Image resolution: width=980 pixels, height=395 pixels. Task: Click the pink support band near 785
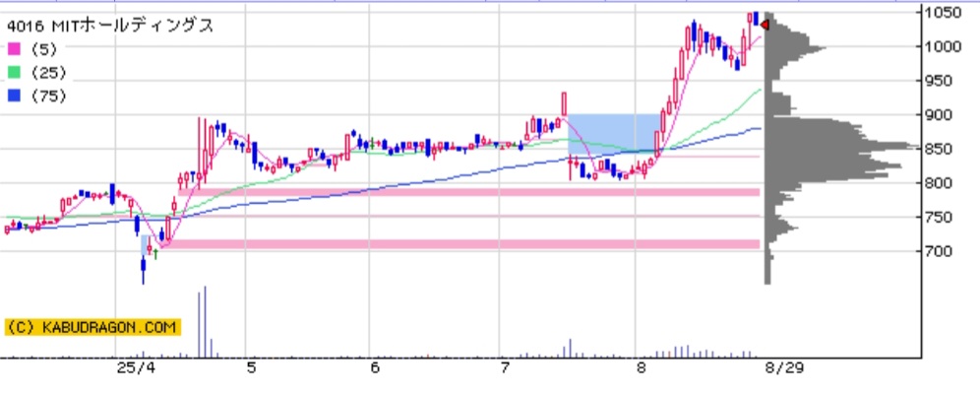[468, 192]
